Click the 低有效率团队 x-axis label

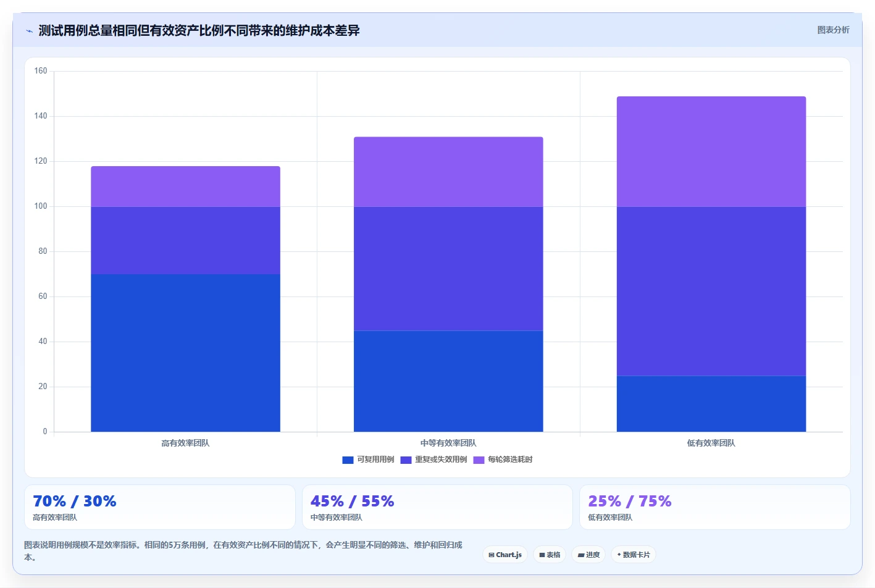711,443
